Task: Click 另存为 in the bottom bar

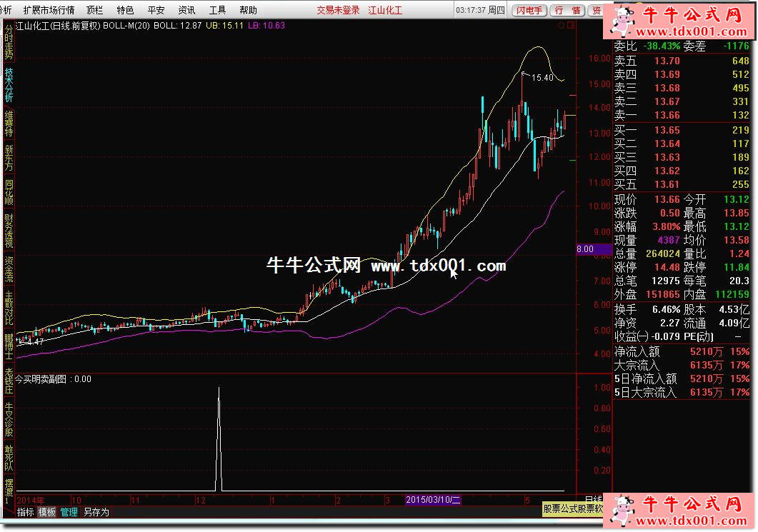Action: pyautogui.click(x=96, y=512)
